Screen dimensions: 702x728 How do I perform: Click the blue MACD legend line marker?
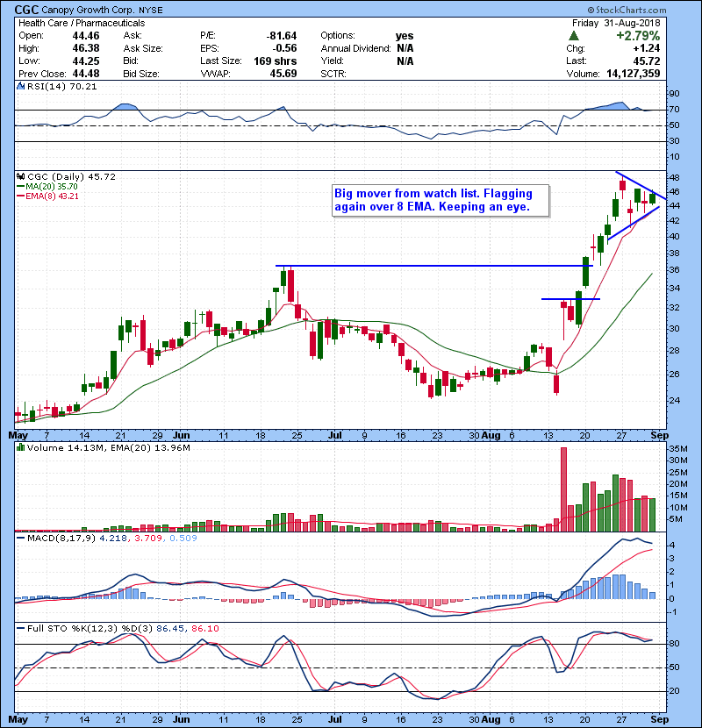pyautogui.click(x=20, y=539)
